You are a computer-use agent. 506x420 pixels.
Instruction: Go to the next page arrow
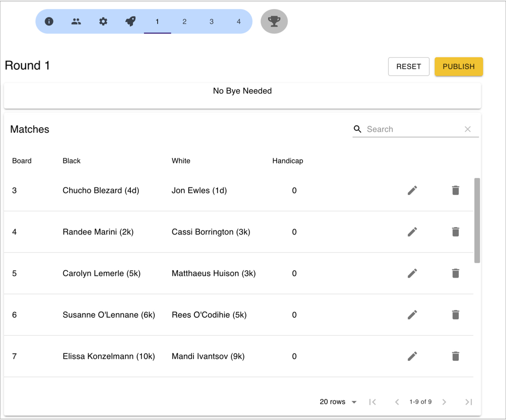(x=444, y=402)
